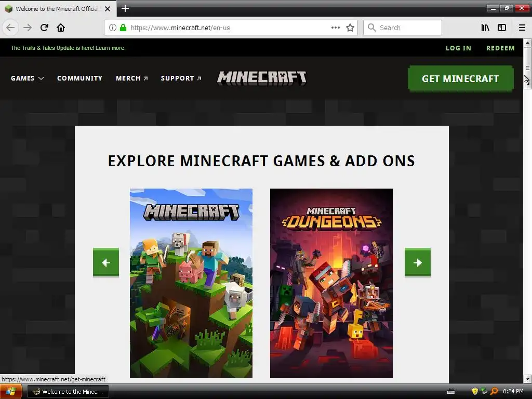Restore down the Firefox window
Image resolution: width=532 pixels, height=399 pixels.
507,8
